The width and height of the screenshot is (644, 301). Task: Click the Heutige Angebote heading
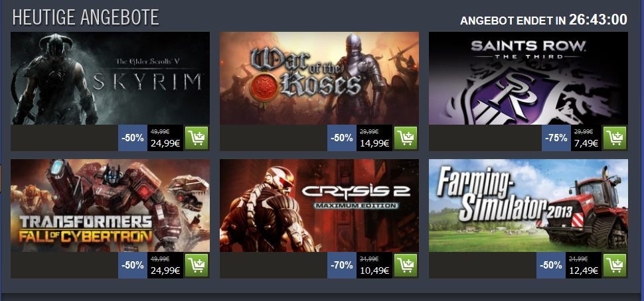pos(86,17)
